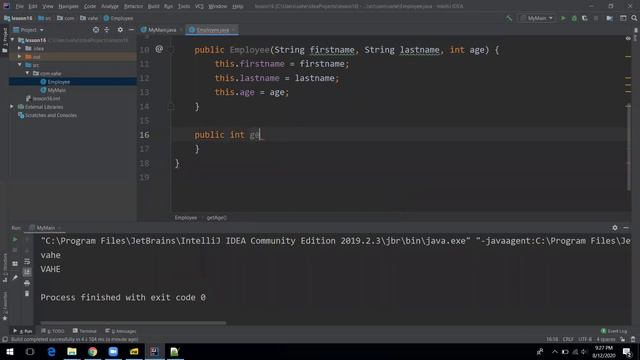Open Google Chrome from the taskbar
The image size is (640, 360).
point(92,351)
